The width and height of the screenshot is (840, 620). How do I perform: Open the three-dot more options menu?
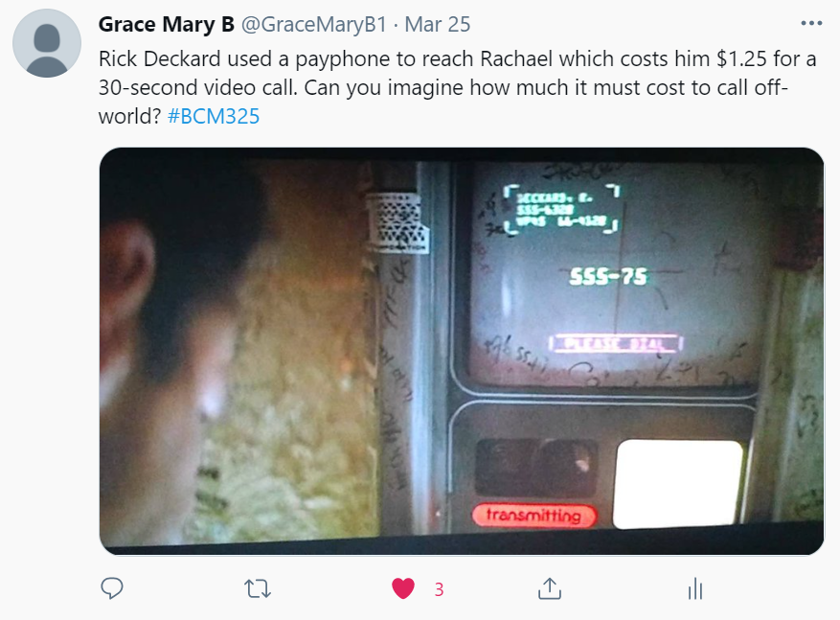(x=811, y=23)
